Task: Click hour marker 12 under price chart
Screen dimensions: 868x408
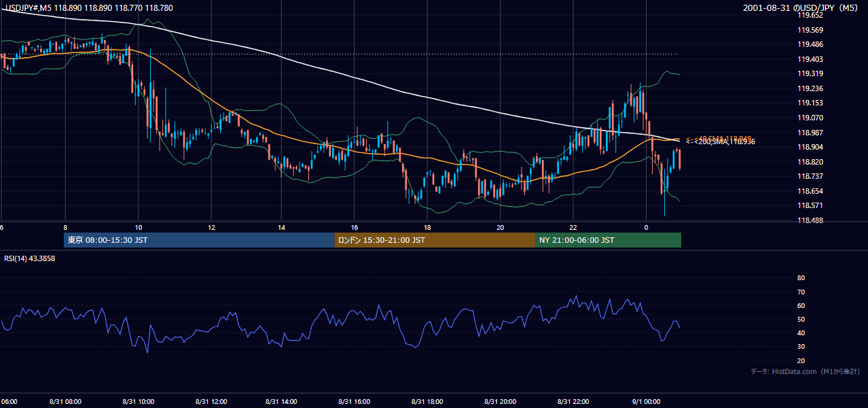Action: click(211, 227)
